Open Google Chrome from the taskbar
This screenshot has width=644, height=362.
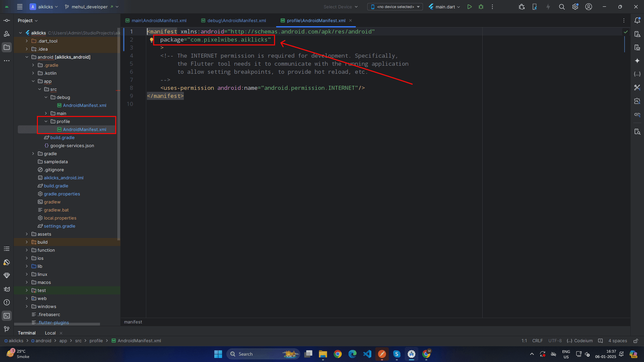pos(338,354)
